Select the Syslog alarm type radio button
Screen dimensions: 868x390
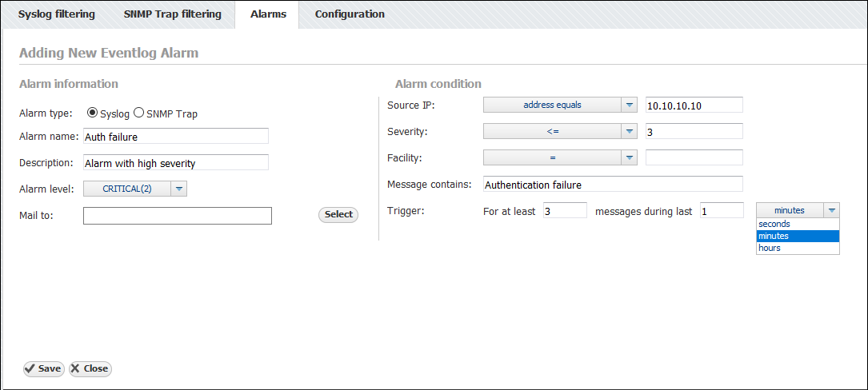pos(92,113)
